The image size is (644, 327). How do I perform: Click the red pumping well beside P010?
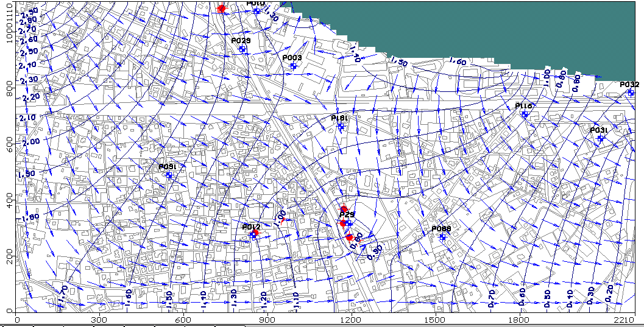221,8
